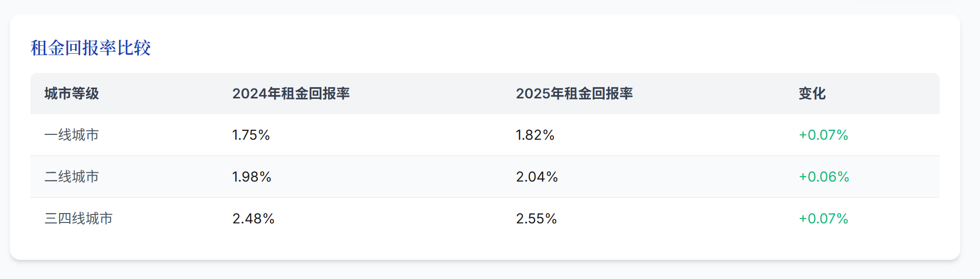Select the 二线城市 row label
The height and width of the screenshot is (279, 980).
point(72,177)
